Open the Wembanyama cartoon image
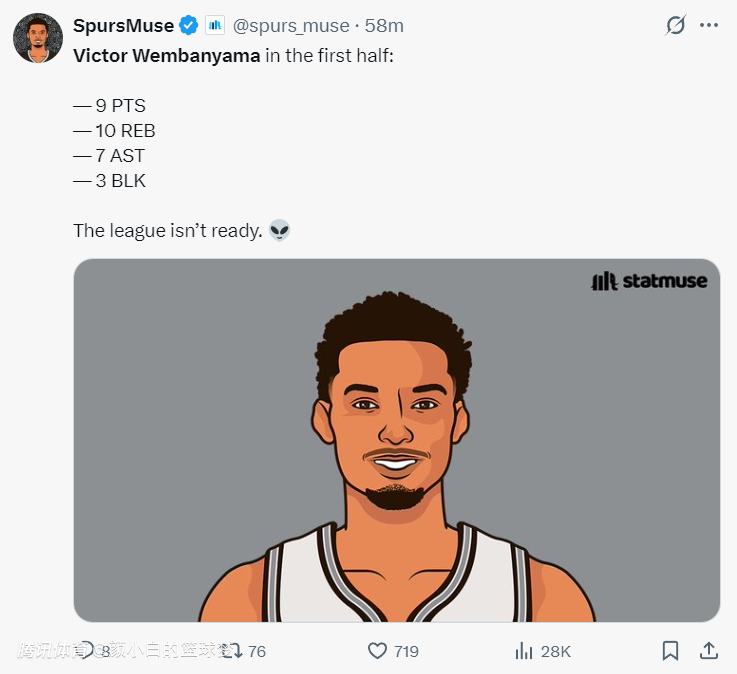737x674 pixels. (x=396, y=440)
